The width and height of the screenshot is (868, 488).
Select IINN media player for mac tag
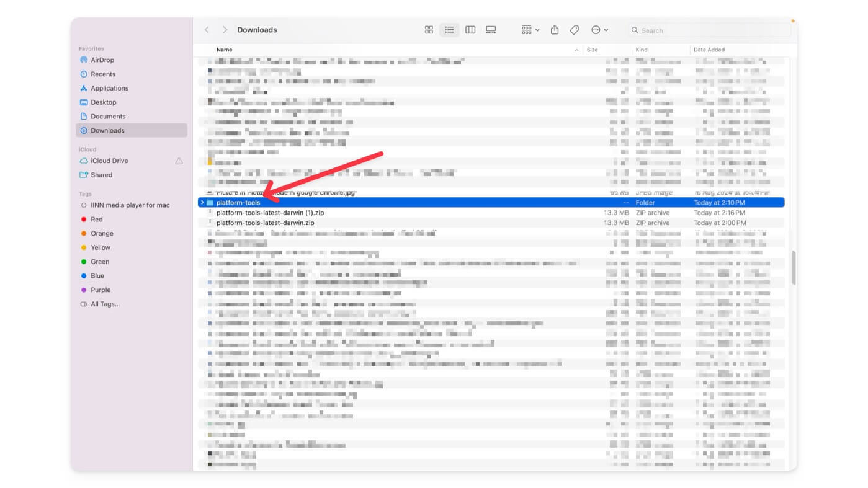(x=132, y=205)
